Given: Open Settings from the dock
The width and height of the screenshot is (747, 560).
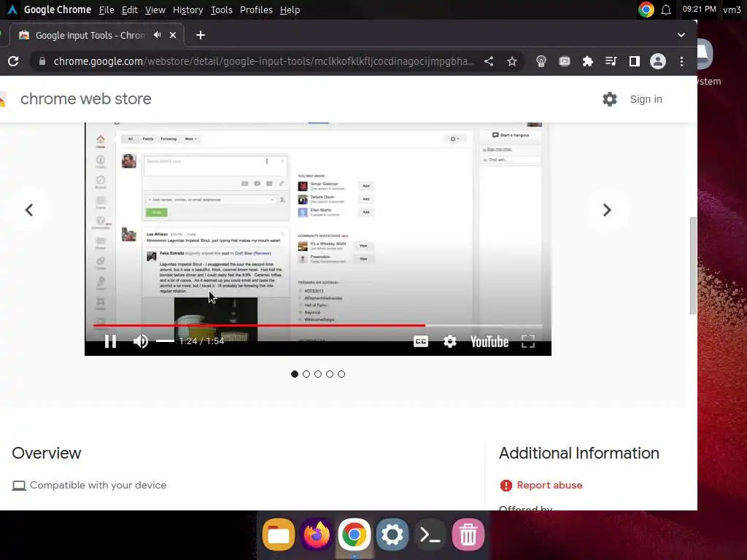Looking at the screenshot, I should pos(392,534).
